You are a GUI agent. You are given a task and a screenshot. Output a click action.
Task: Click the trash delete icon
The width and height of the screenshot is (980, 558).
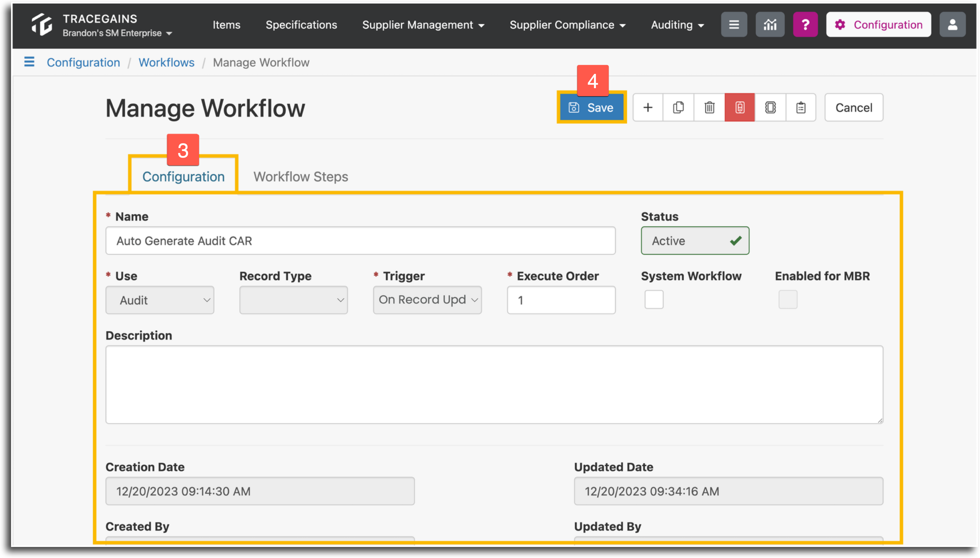click(709, 108)
